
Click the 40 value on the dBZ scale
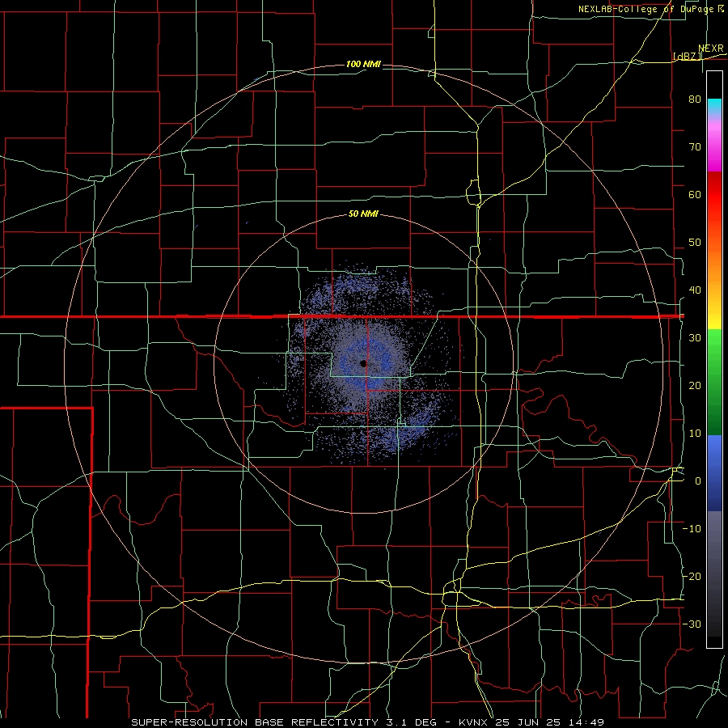coord(695,290)
